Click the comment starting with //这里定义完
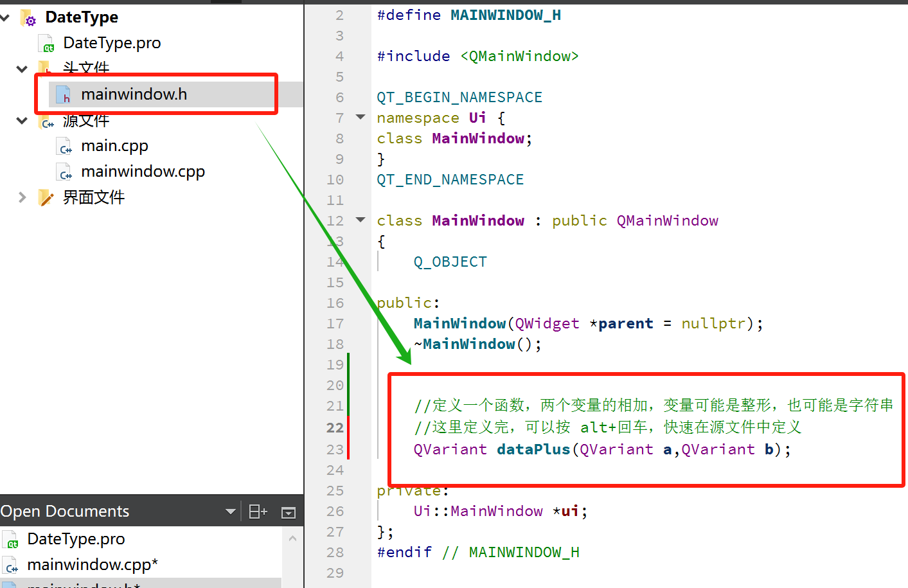The image size is (908, 588). 608,427
